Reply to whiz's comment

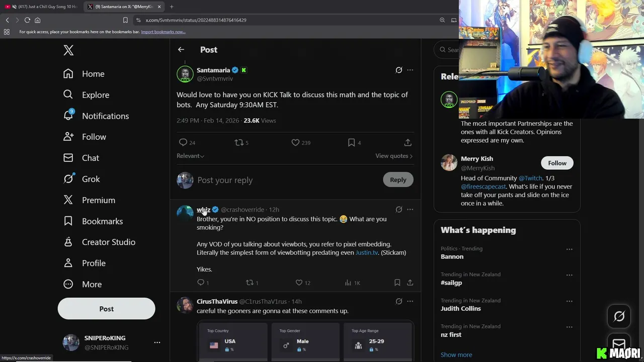point(203,283)
